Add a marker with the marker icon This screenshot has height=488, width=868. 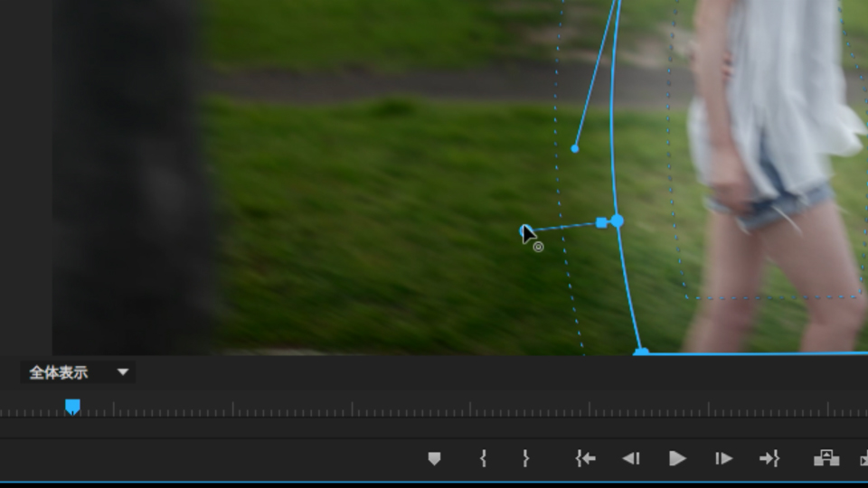[435, 459]
